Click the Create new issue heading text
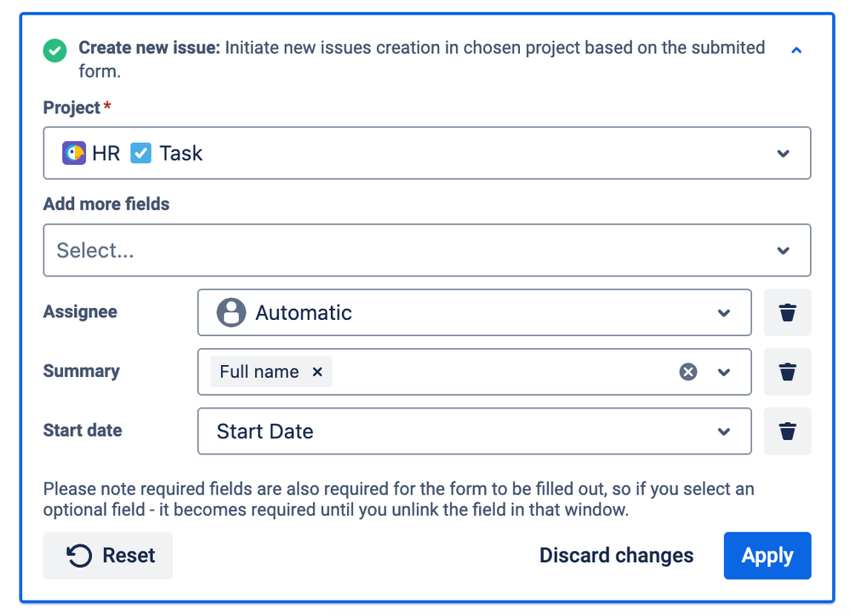The image size is (850, 616). coord(150,48)
